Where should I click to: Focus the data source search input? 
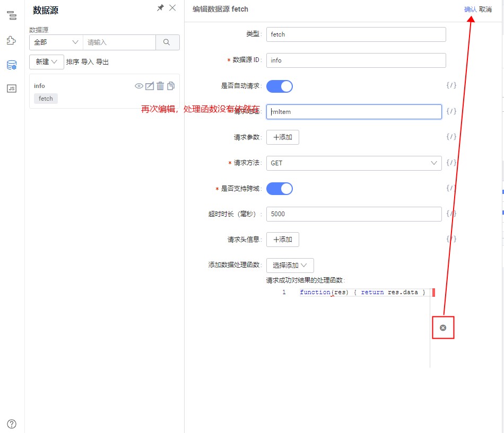[x=119, y=42]
